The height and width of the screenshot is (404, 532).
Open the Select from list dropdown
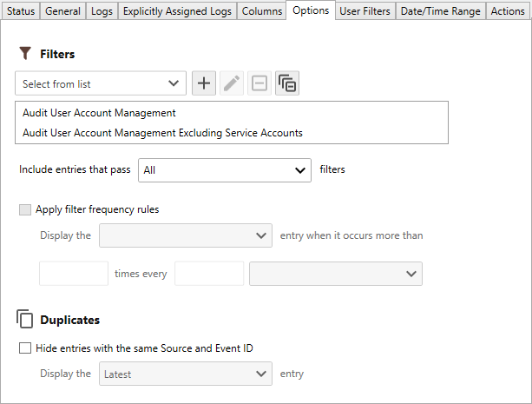[100, 84]
